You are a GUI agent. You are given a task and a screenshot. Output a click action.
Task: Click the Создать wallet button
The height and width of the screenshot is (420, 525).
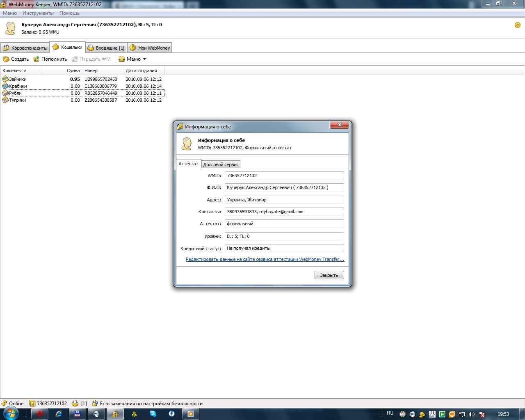[x=16, y=59]
